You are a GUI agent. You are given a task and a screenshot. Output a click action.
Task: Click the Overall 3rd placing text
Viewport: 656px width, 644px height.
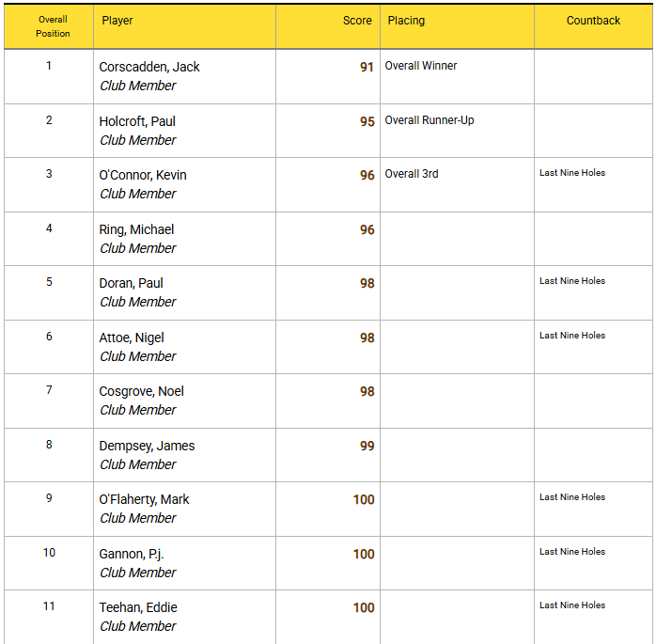[x=412, y=174]
